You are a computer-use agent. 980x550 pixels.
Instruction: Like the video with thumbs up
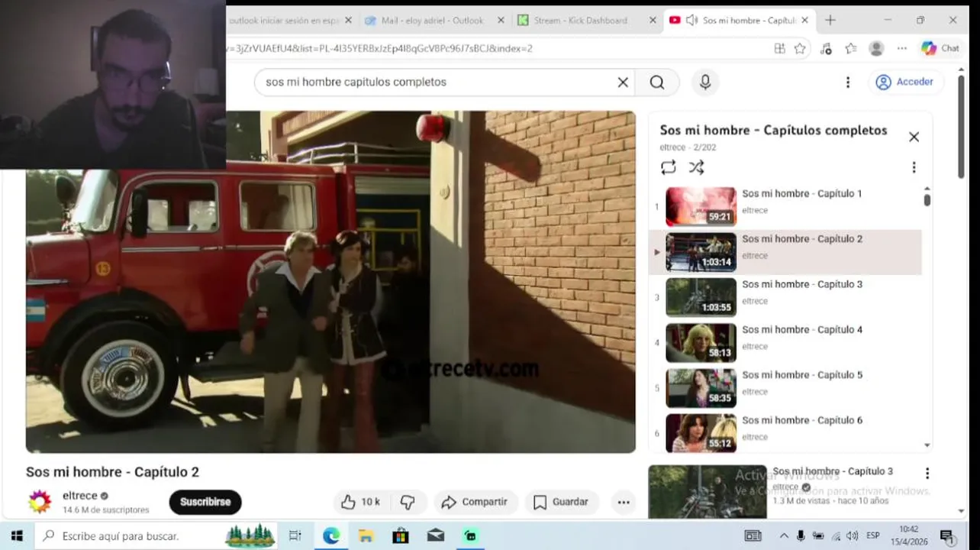(361, 502)
